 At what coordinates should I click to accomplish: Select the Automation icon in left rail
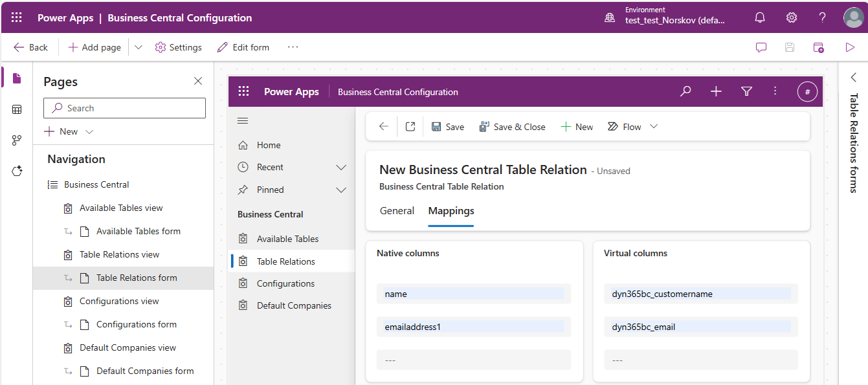(17, 140)
